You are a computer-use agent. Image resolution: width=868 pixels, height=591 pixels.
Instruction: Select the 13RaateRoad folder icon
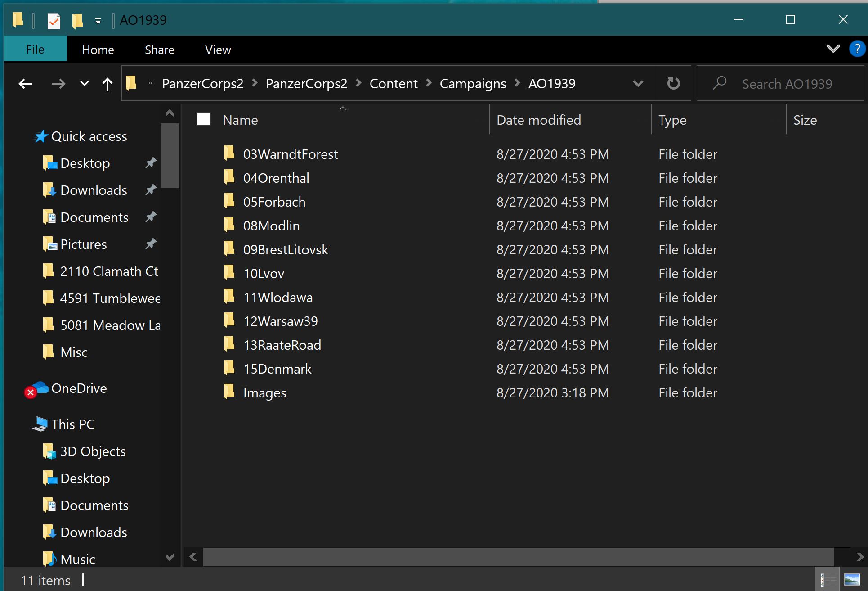click(229, 344)
